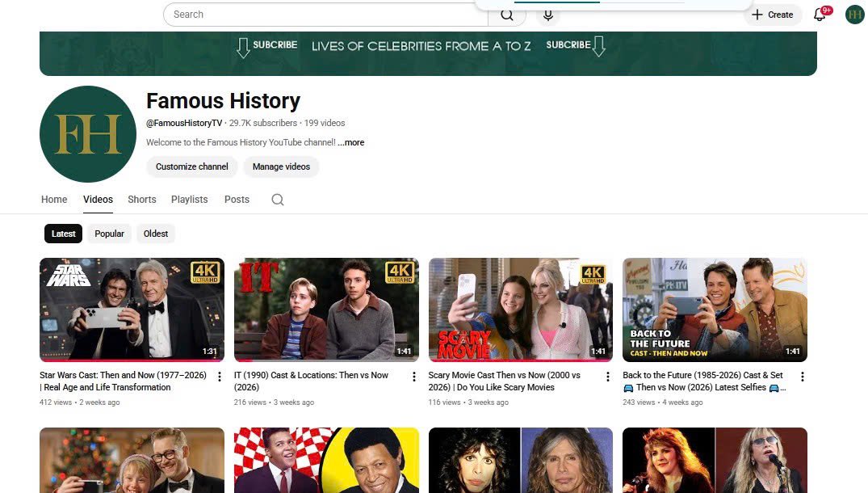Open options for Scary Movie Cast video
868x493 pixels.
click(x=608, y=377)
